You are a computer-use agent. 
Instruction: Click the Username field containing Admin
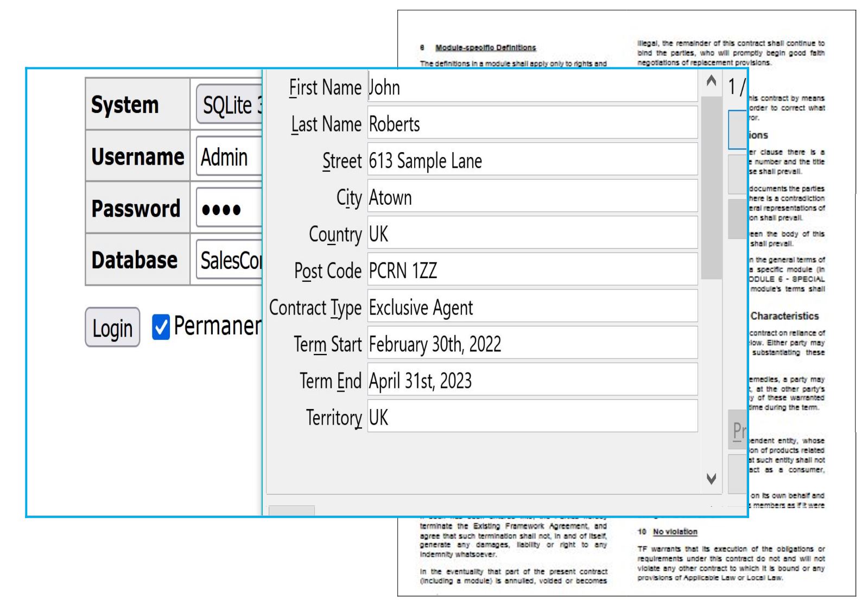[x=229, y=156]
